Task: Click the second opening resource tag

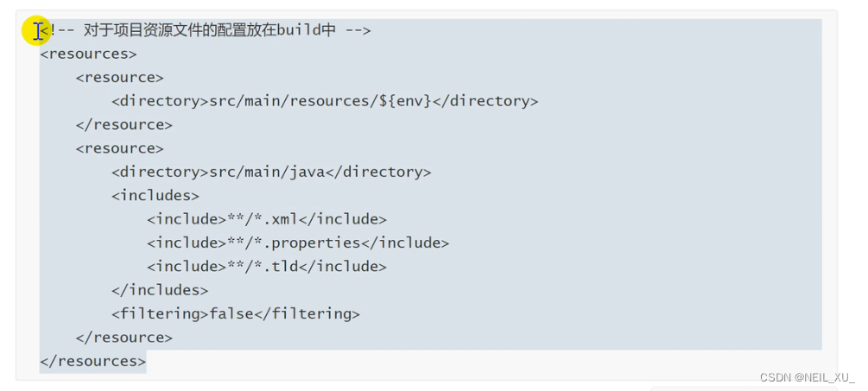Action: [119, 148]
